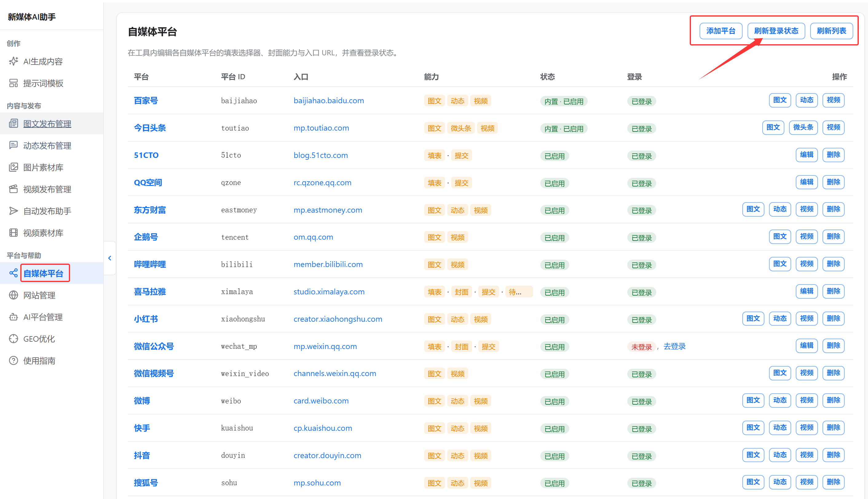This screenshot has height=499, width=868.
Task: Click the 视频发布管理 clapperboard icon
Action: 13,189
